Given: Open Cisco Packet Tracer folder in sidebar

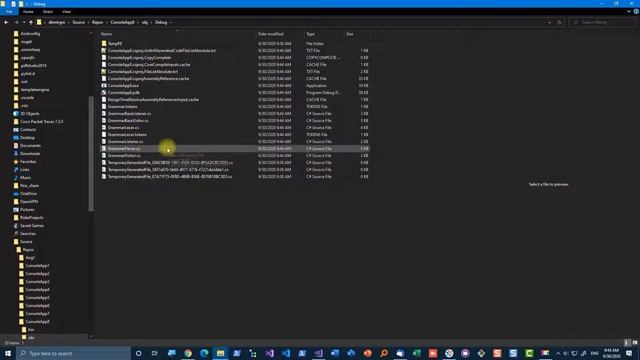Looking at the screenshot, I should pos(41,122).
